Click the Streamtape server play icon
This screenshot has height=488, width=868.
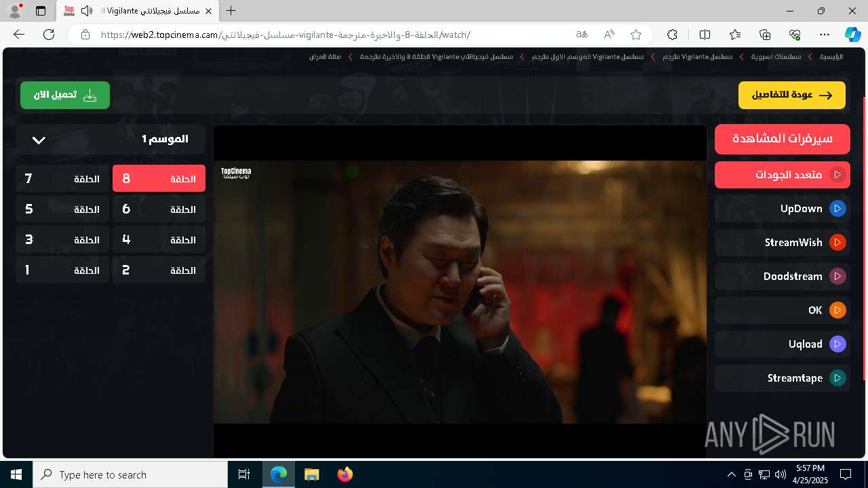click(x=837, y=378)
